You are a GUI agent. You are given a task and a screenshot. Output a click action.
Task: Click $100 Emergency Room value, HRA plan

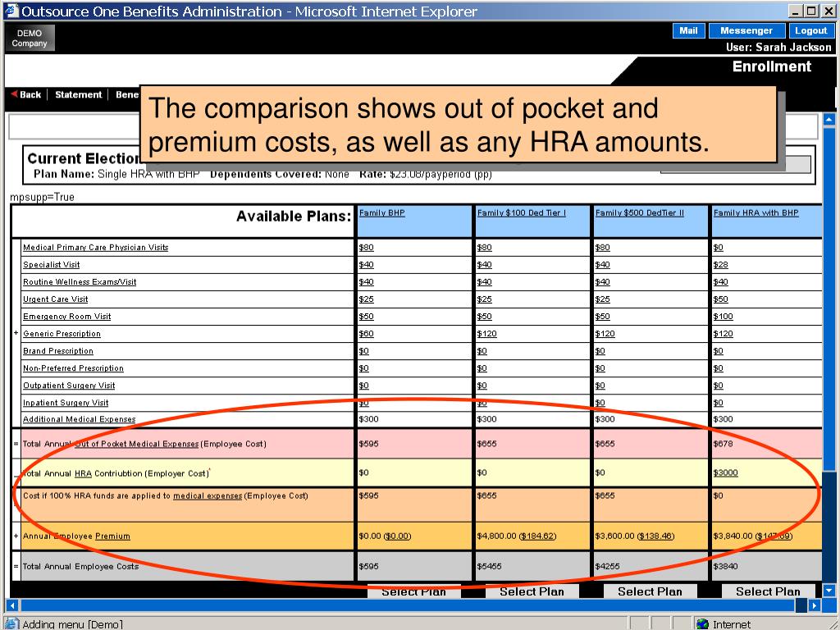tap(723, 316)
